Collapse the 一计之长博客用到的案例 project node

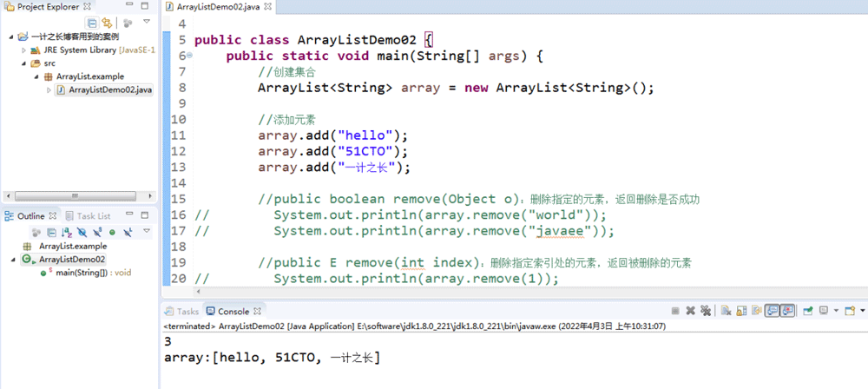click(11, 37)
